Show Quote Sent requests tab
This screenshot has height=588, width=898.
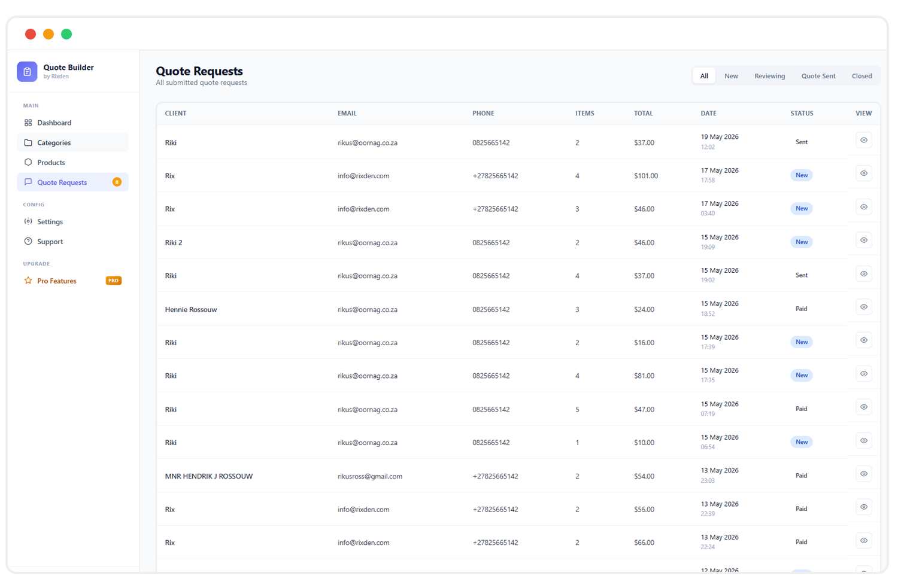[x=818, y=76]
